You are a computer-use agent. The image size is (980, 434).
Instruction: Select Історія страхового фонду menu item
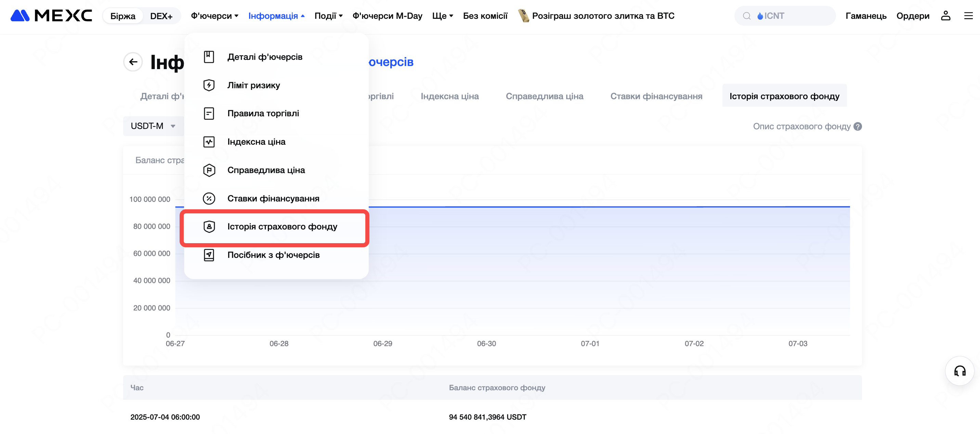tap(282, 227)
